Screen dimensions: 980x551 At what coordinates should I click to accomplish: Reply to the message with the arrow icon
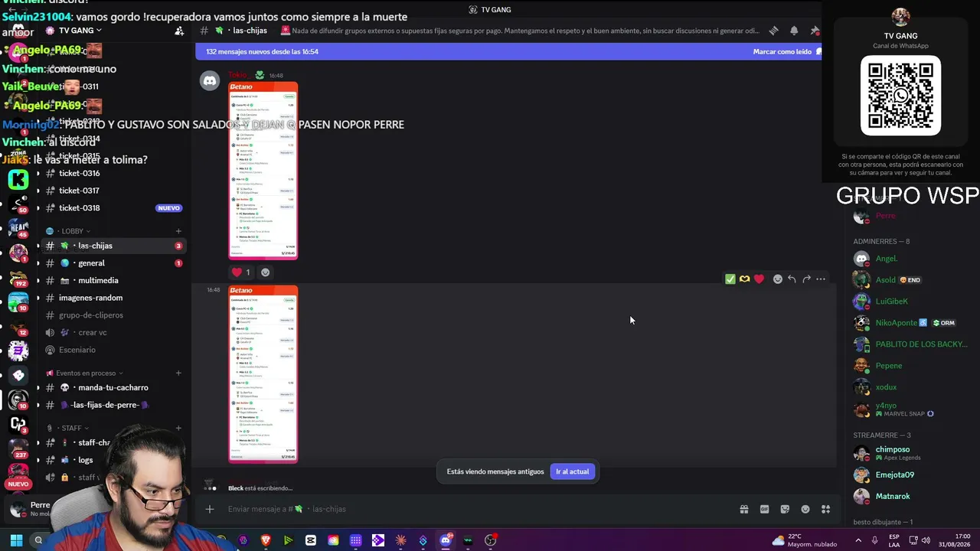(x=792, y=279)
